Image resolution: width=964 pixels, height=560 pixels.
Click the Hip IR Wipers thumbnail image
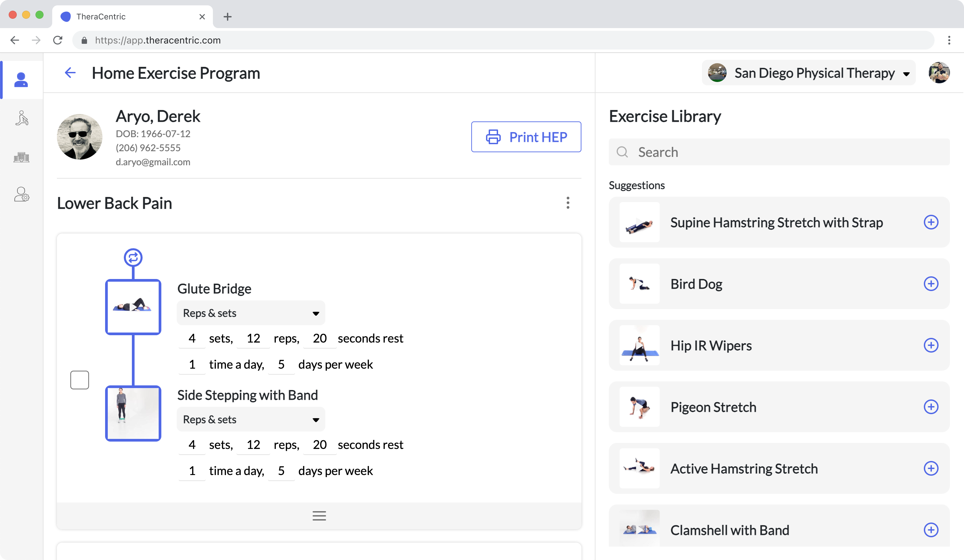(x=640, y=345)
